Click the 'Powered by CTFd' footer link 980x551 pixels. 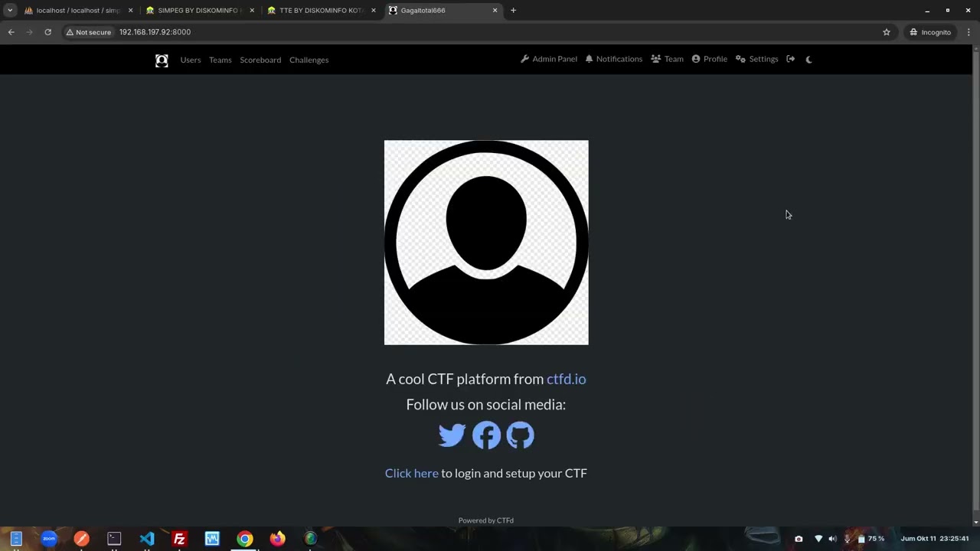point(485,520)
